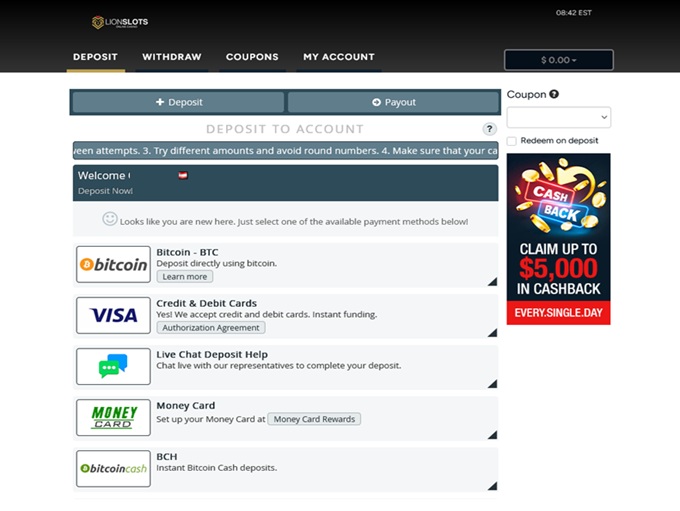Open the Authorization Agreement button
Image resolution: width=680 pixels, height=511 pixels.
coord(211,328)
